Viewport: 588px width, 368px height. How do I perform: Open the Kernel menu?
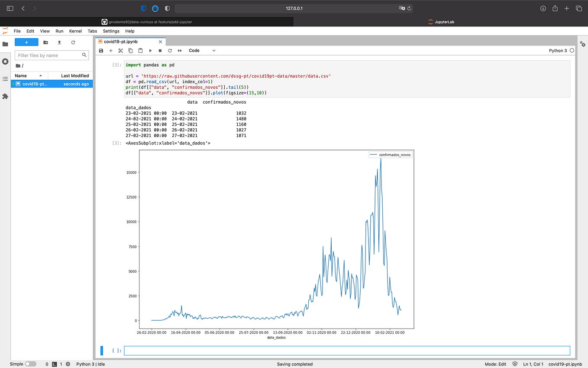click(75, 31)
